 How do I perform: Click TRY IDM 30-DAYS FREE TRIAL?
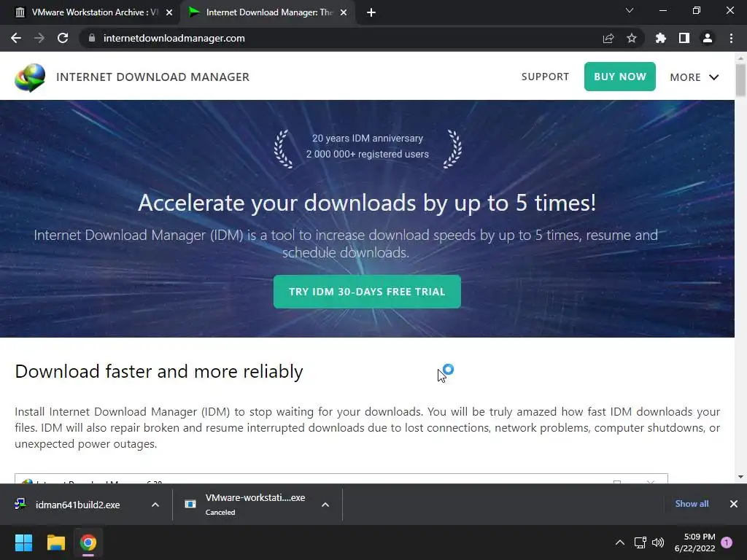(367, 292)
